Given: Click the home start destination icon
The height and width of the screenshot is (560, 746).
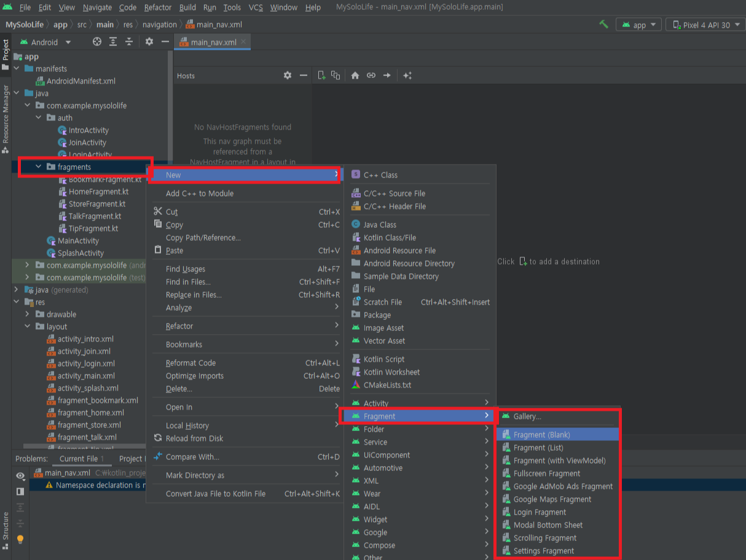Looking at the screenshot, I should 355,76.
